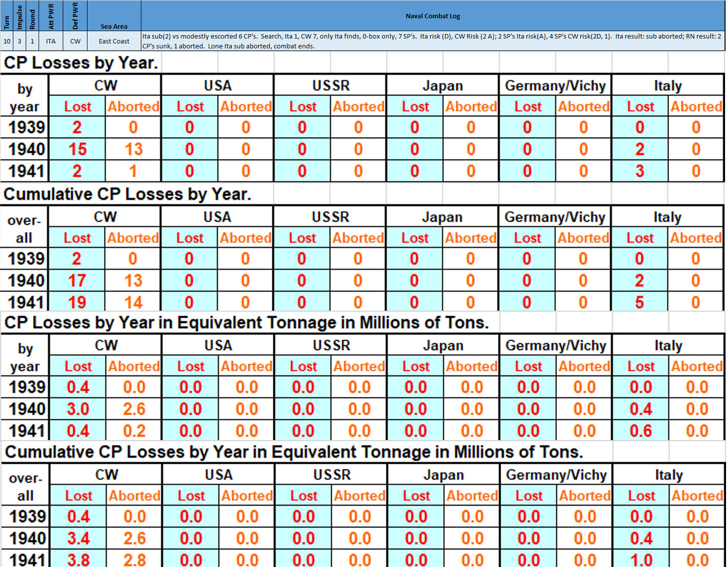Click Italy's cumulative Lost value 5 for 1941
The width and height of the screenshot is (728, 567).
click(x=640, y=302)
